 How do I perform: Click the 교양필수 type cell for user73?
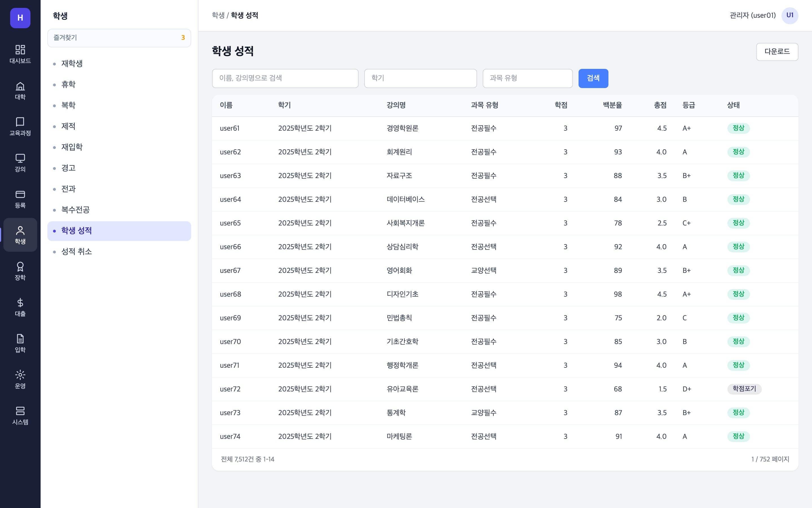[484, 413]
